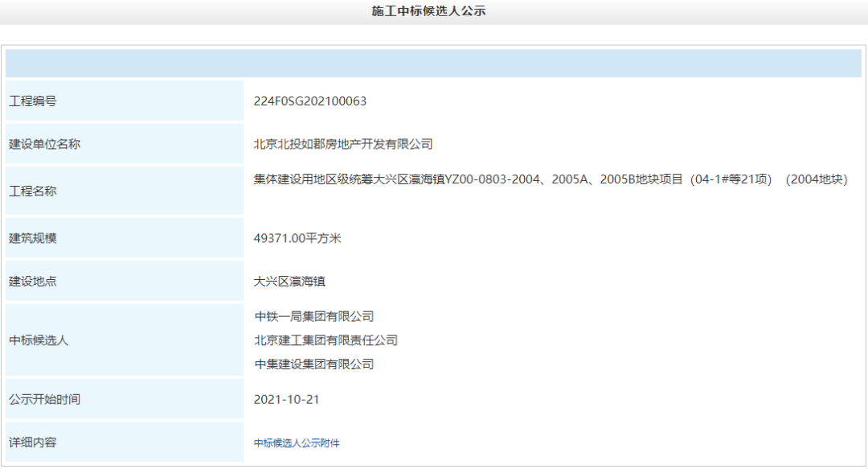Click candidate 中集建设集团有限公司
Image resolution: width=868 pixels, height=469 pixels.
click(x=314, y=364)
